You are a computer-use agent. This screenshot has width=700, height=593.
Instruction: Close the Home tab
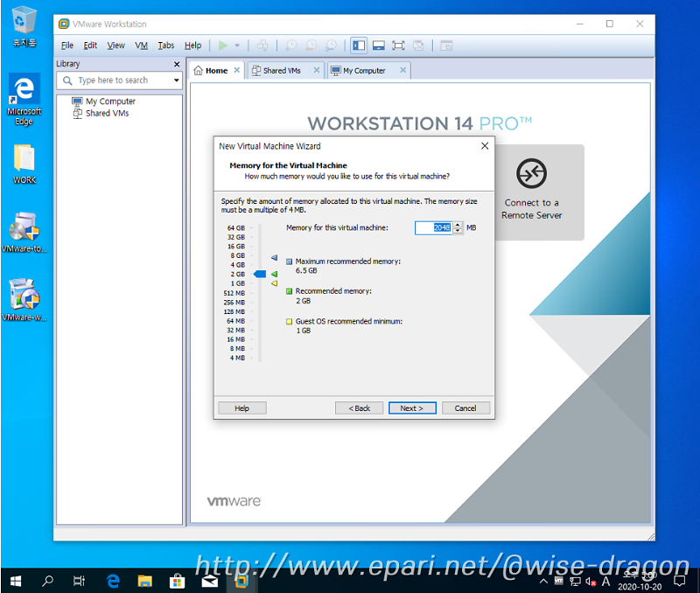[x=237, y=70]
